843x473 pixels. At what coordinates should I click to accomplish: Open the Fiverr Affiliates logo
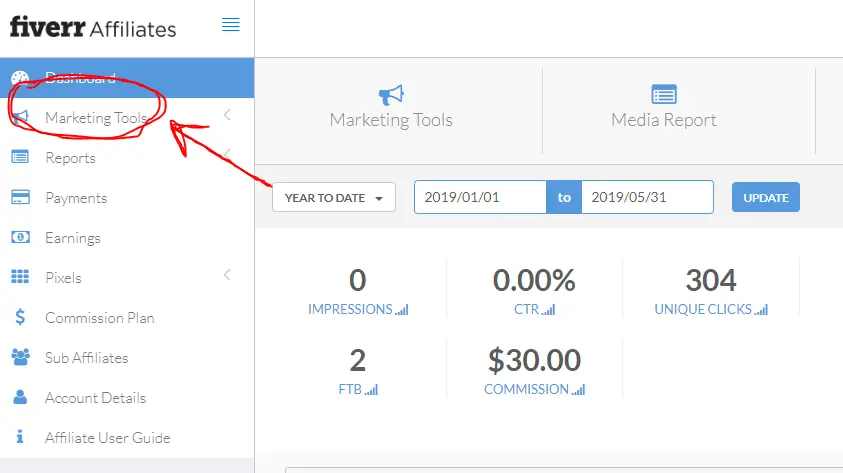pos(93,27)
